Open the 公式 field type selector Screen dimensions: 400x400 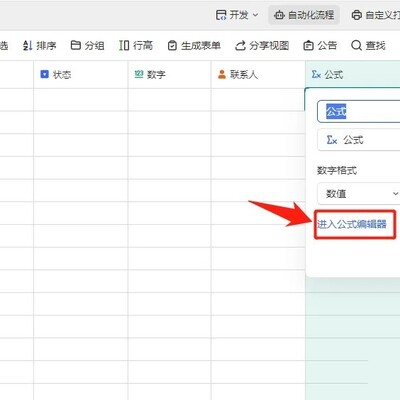359,140
